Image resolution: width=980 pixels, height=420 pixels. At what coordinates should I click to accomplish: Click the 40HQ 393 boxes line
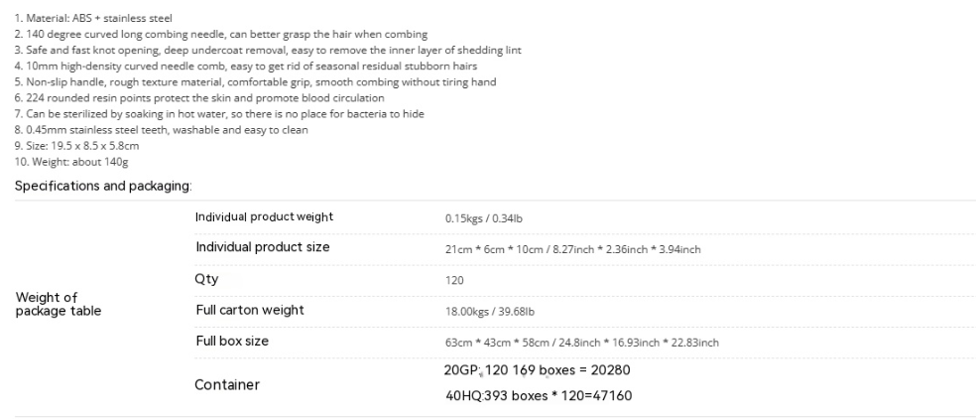539,395
